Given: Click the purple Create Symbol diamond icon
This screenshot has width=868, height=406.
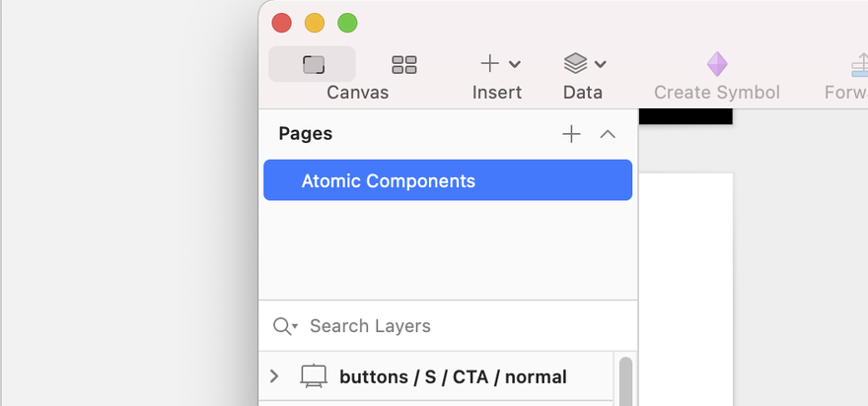Looking at the screenshot, I should [x=717, y=64].
